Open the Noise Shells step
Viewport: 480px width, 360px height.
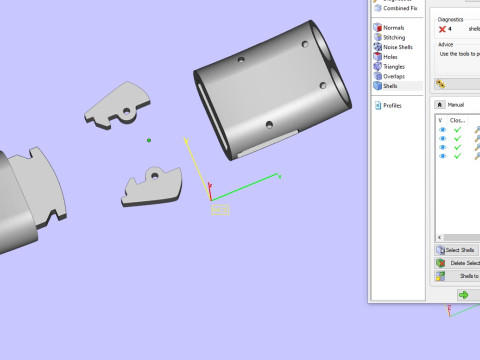coord(393,47)
